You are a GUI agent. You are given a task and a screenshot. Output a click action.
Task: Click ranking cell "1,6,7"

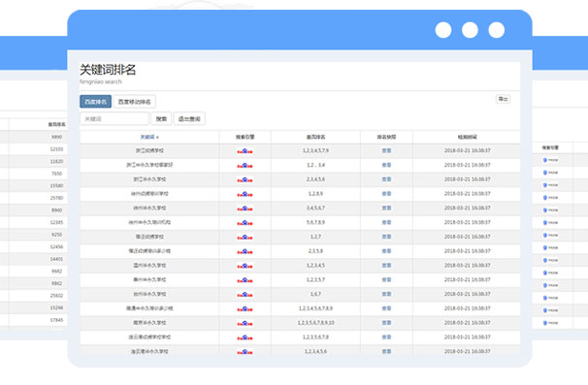tap(315, 294)
